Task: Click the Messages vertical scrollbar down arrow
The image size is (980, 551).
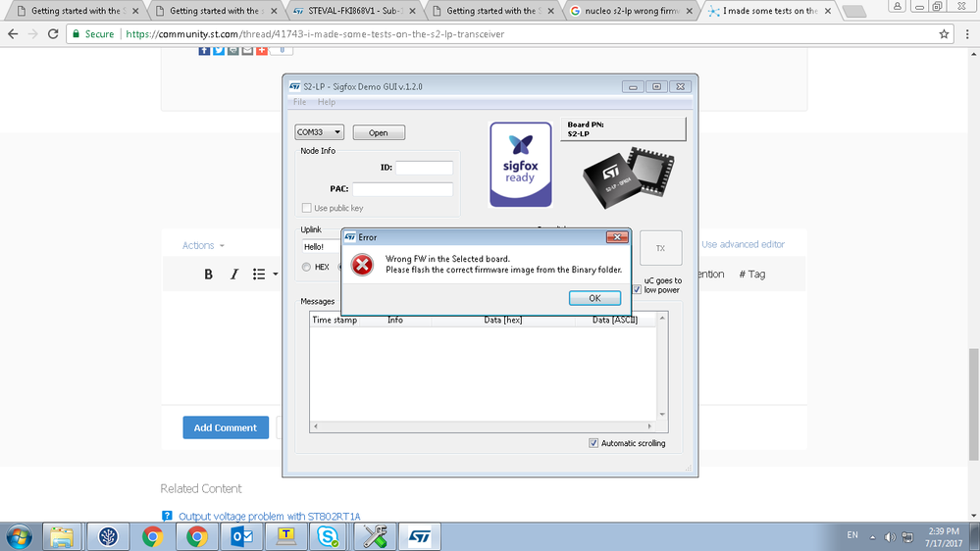Action: point(662,414)
